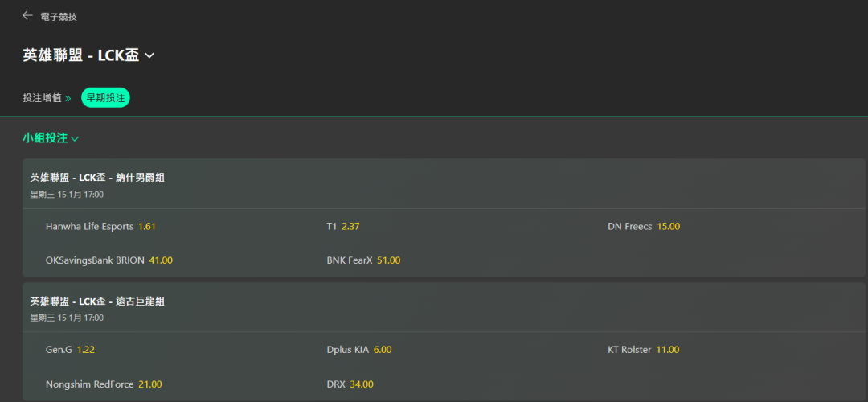Choose OKSavingsBank BRION at 41.00

[161, 260]
